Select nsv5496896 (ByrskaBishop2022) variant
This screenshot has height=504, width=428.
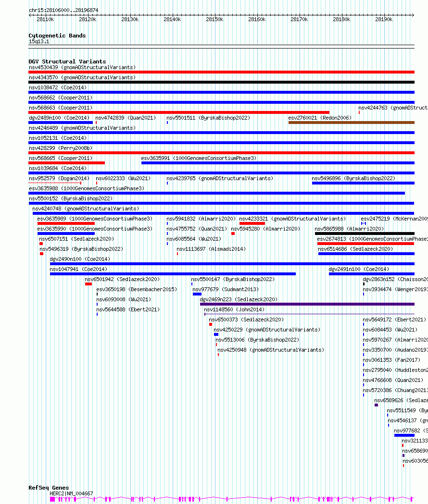tap(353, 178)
